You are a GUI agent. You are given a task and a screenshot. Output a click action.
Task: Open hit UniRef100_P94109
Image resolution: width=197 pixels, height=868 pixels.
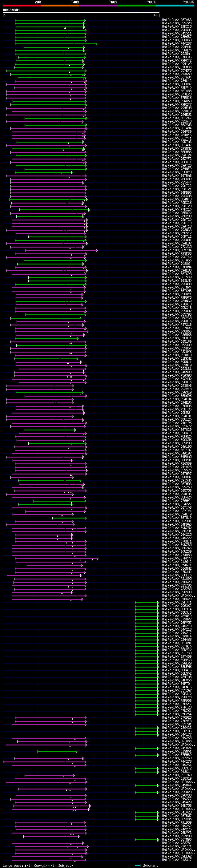[x=177, y=64]
